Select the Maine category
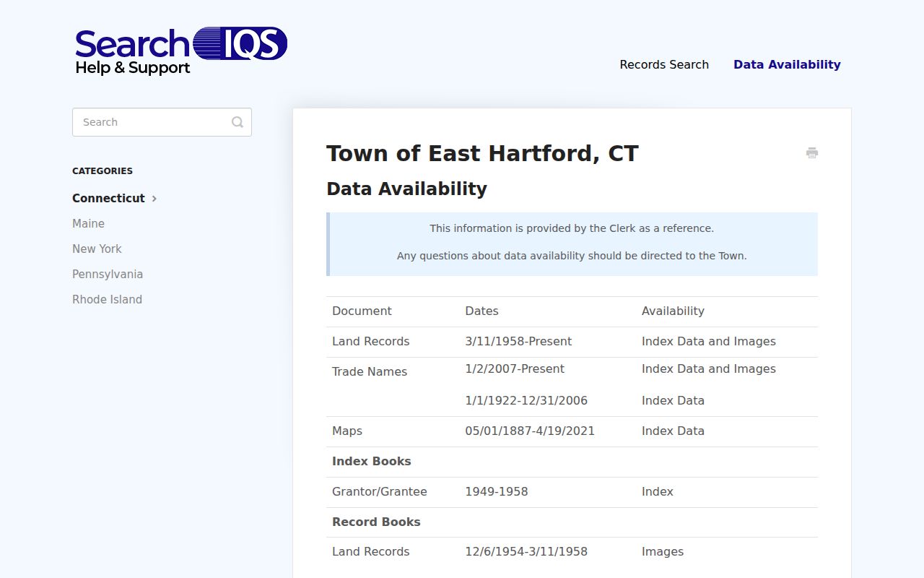 pyautogui.click(x=88, y=223)
